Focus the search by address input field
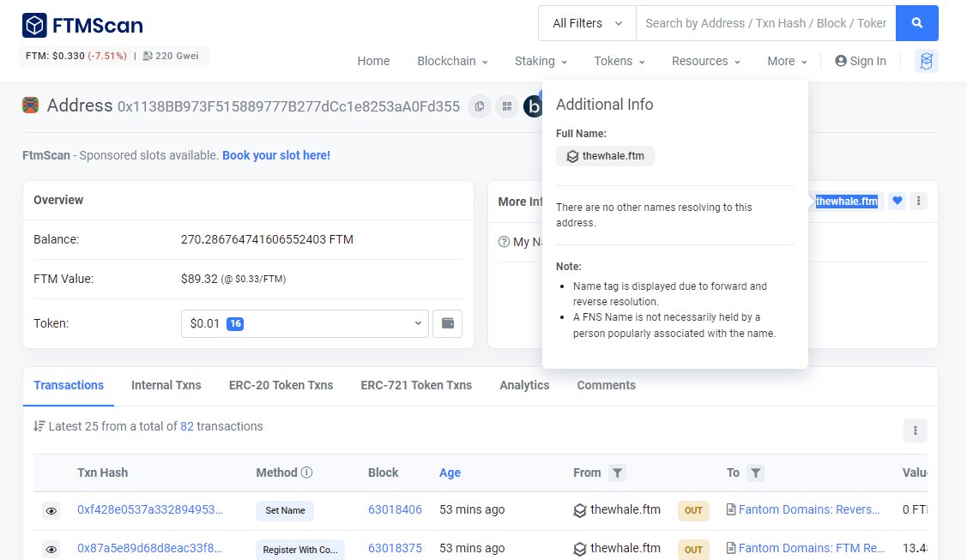 coord(766,23)
